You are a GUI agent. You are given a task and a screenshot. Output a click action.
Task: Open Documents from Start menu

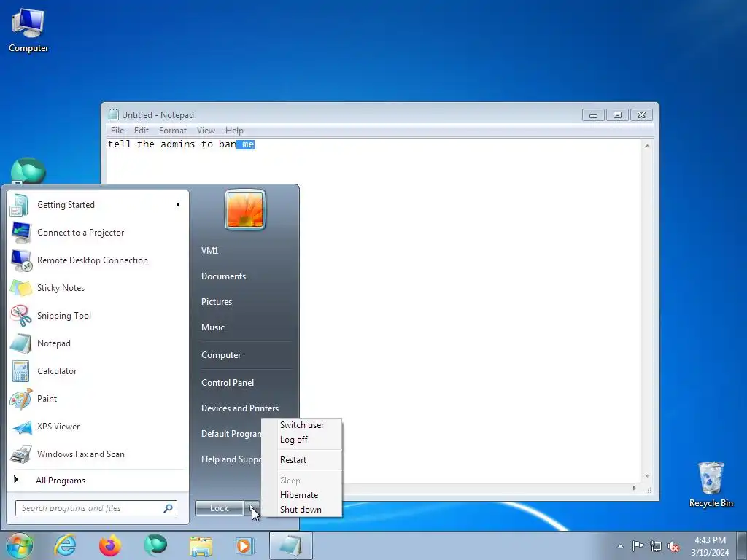point(223,276)
